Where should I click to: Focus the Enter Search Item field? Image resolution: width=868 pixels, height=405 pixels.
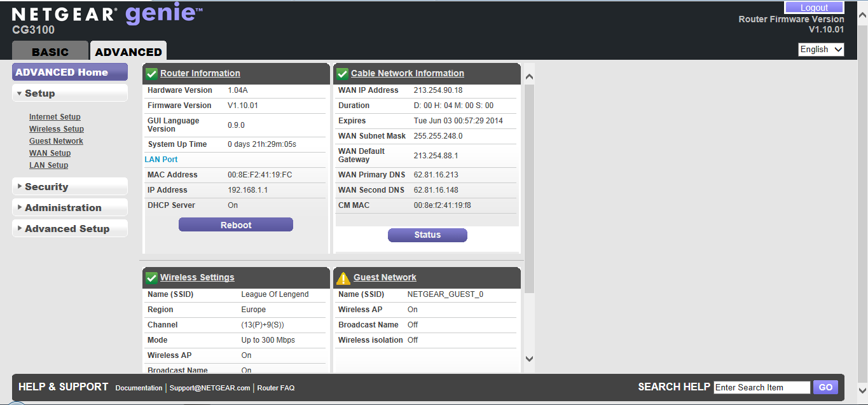[762, 387]
